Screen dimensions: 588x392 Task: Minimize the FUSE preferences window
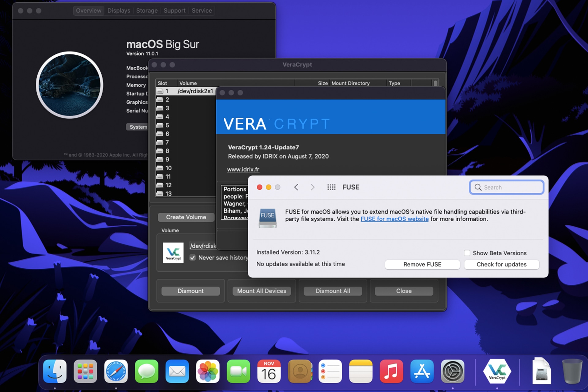click(269, 187)
